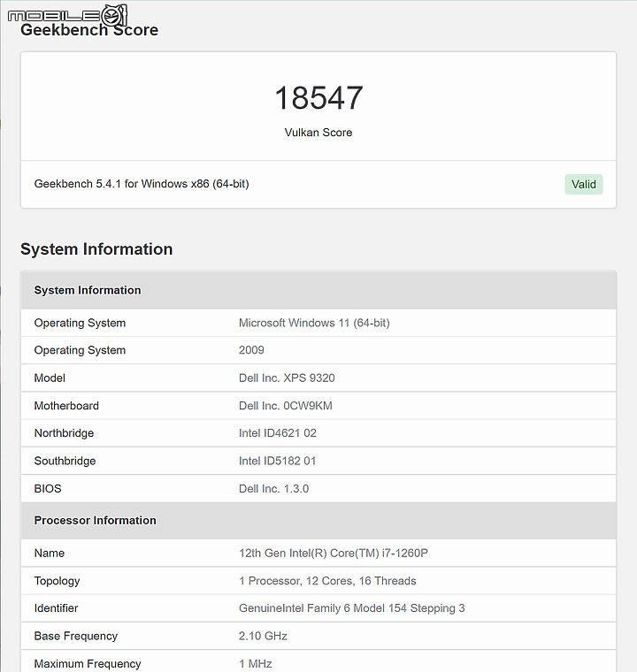Select the 2.10 GHz base frequency value
Image resolution: width=637 pixels, height=672 pixels.
(263, 636)
